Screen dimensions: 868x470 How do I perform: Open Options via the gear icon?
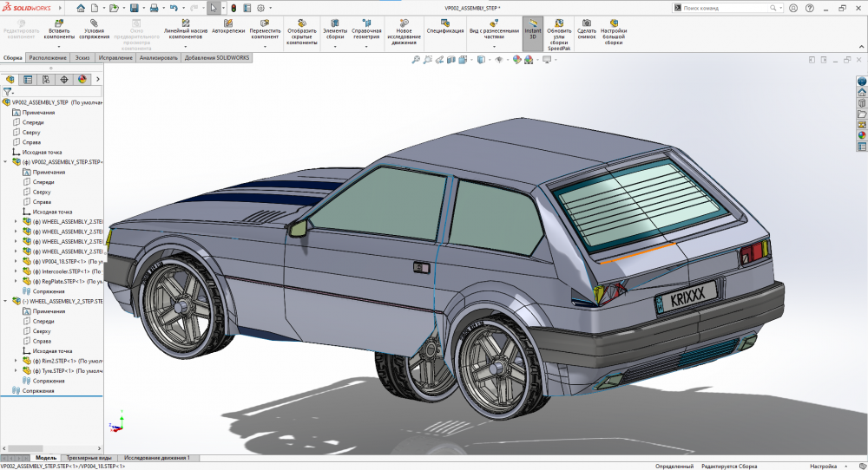point(261,8)
